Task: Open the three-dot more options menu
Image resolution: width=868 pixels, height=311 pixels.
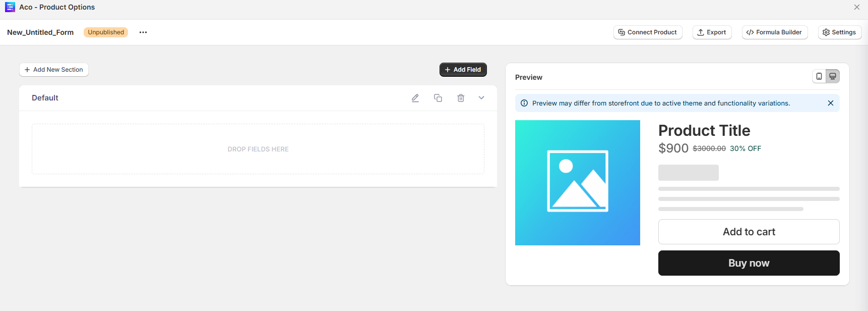Action: click(x=143, y=32)
